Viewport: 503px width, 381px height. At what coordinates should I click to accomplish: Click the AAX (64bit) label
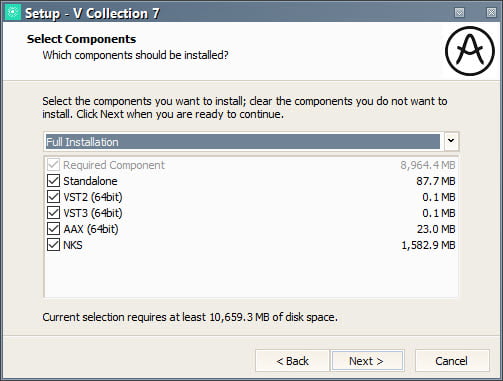point(91,229)
